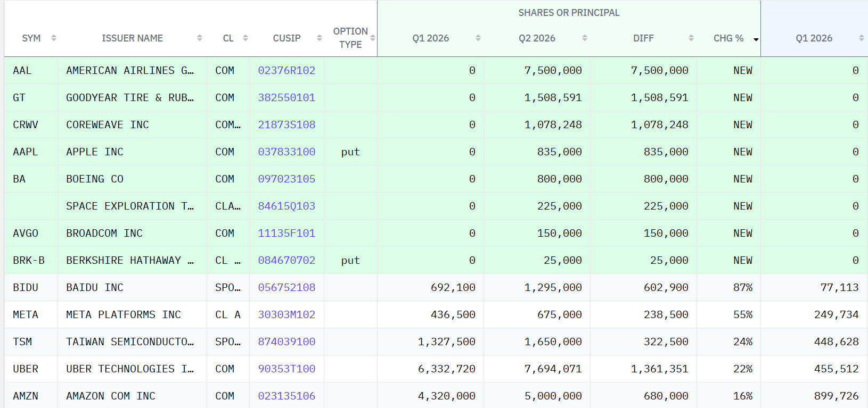Select the 16% change for Amazon

point(743,396)
